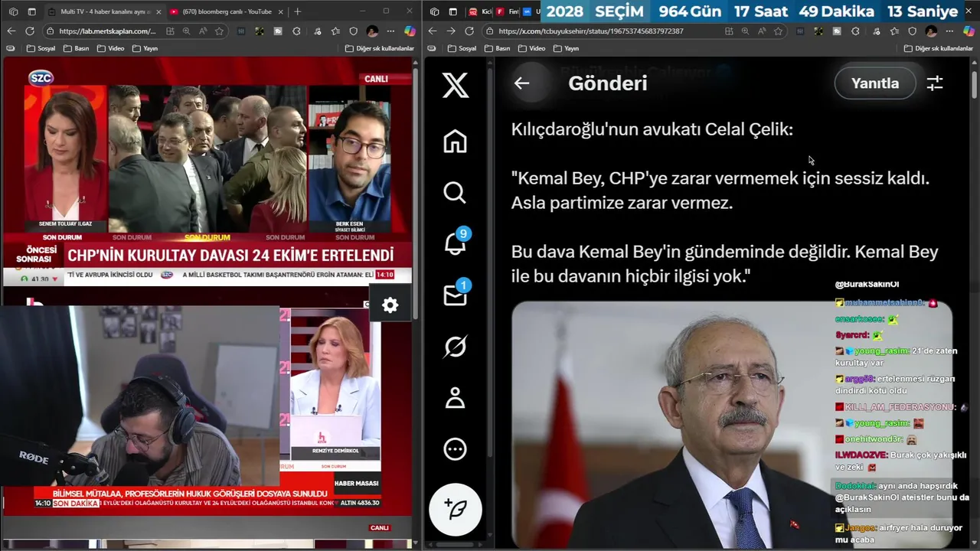980x551 pixels.
Task: Open X messages envelope icon
Action: point(455,295)
